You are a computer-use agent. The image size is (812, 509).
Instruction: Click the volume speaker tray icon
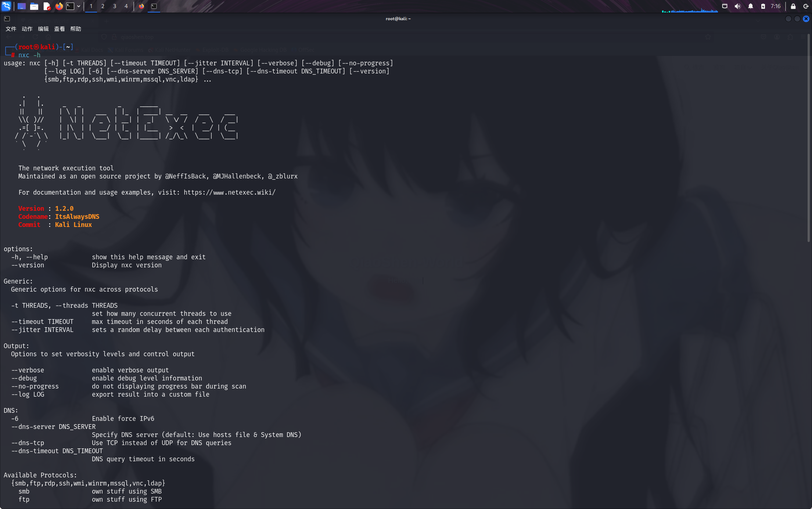[737, 6]
